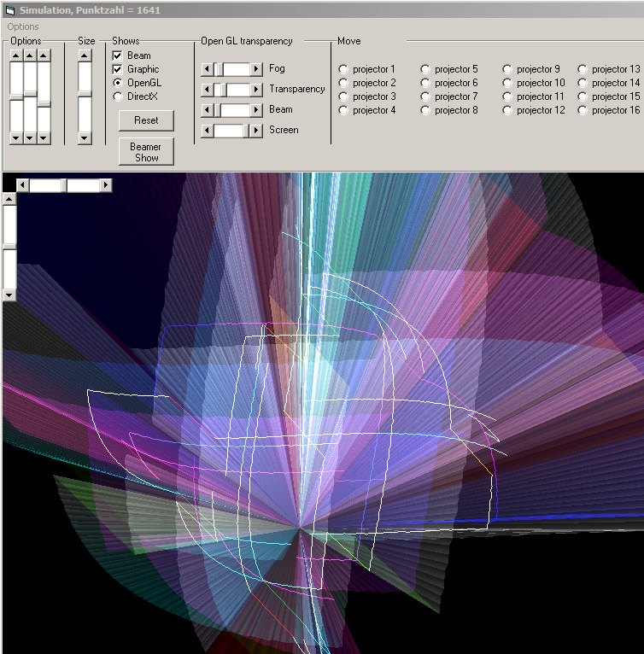Uncheck the Beam checkbox
The height and width of the screenshot is (654, 644).
coord(118,55)
